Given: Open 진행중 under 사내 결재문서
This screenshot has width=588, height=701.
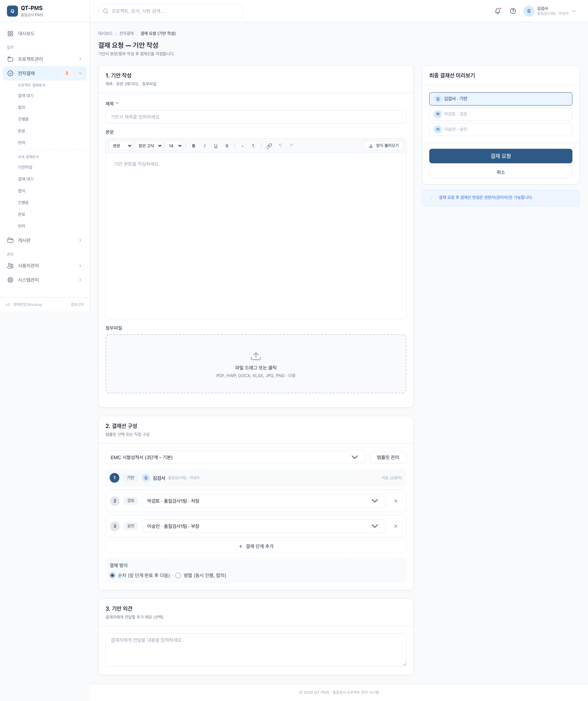Looking at the screenshot, I should [23, 203].
